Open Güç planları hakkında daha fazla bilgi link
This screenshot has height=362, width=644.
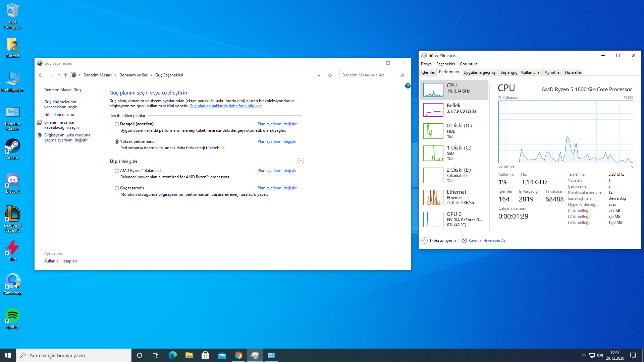pyautogui.click(x=225, y=106)
